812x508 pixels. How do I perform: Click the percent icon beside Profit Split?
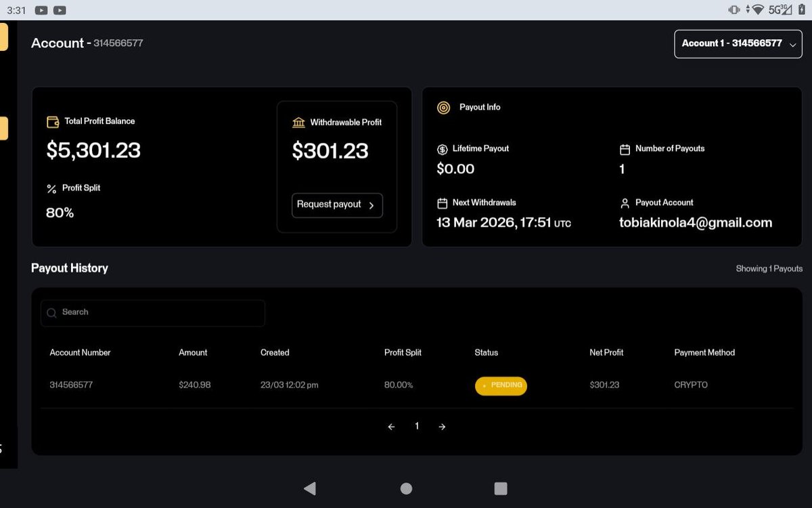click(x=51, y=189)
